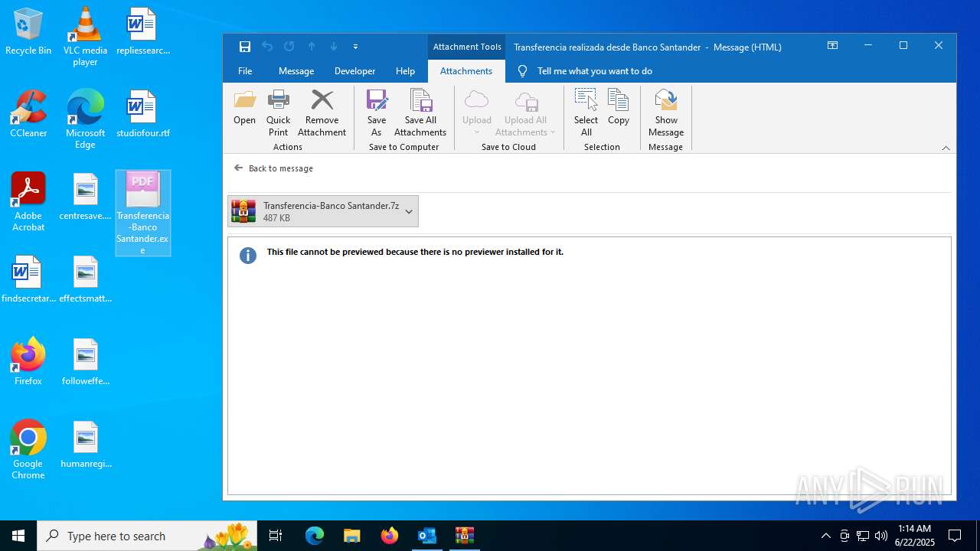Open the File menu
This screenshot has width=980, height=551.
(x=245, y=71)
